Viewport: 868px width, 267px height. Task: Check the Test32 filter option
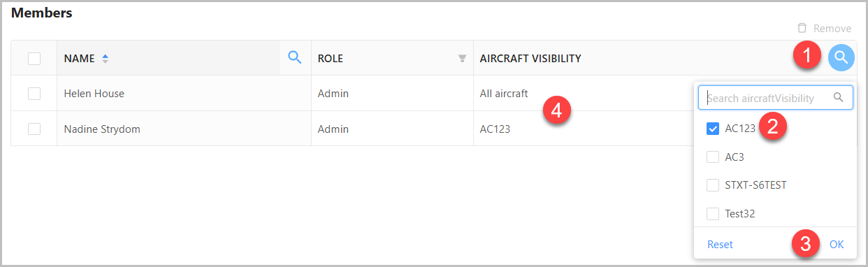coord(713,213)
